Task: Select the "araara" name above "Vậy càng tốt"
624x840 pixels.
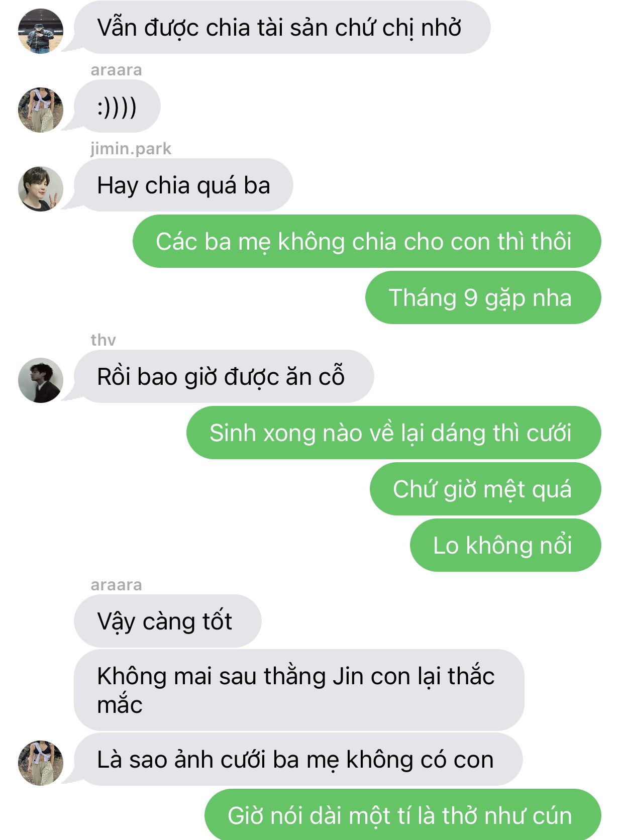Action: (x=116, y=585)
